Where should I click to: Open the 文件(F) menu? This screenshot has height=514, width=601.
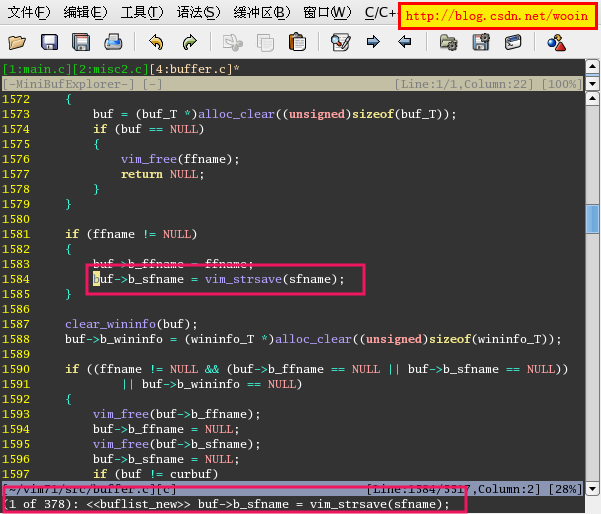29,13
